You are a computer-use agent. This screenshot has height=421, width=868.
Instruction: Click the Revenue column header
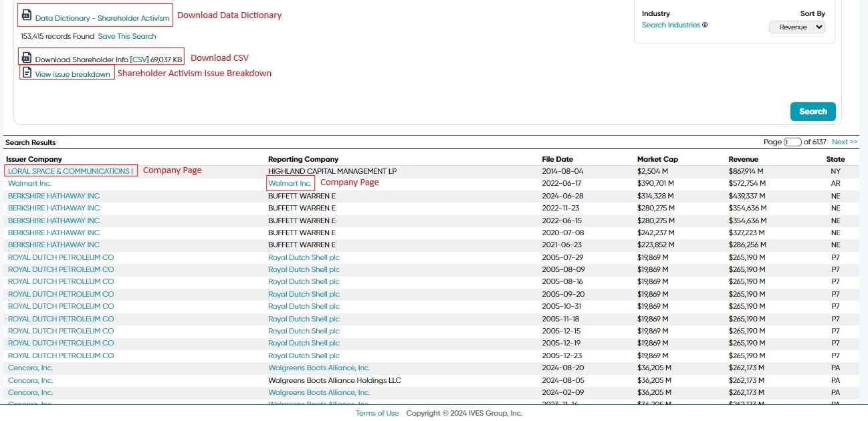click(744, 159)
